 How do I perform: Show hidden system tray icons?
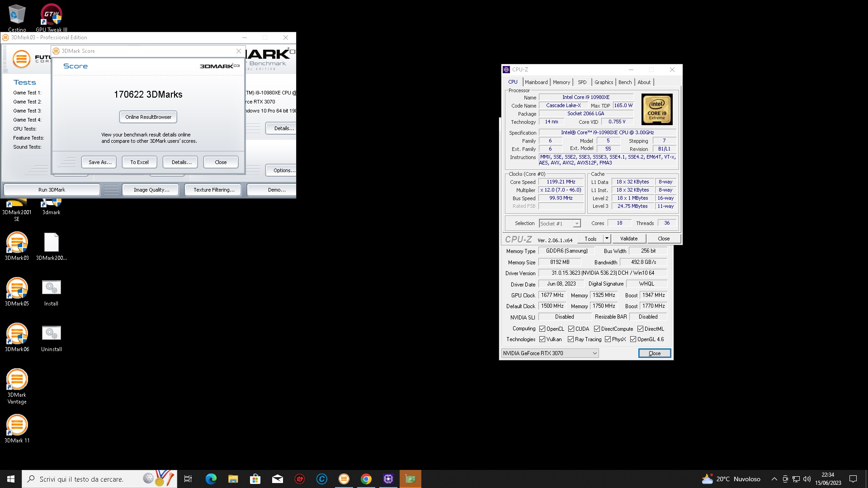(774, 479)
